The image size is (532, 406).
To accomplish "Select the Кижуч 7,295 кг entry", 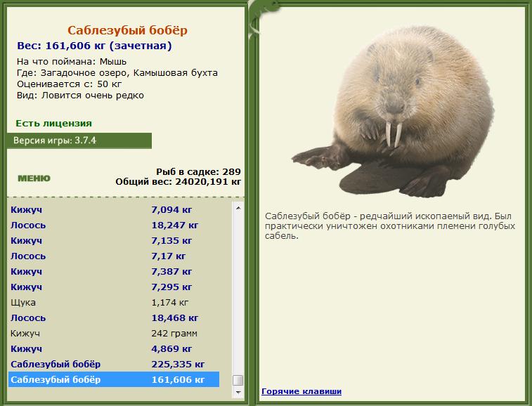I will (114, 287).
